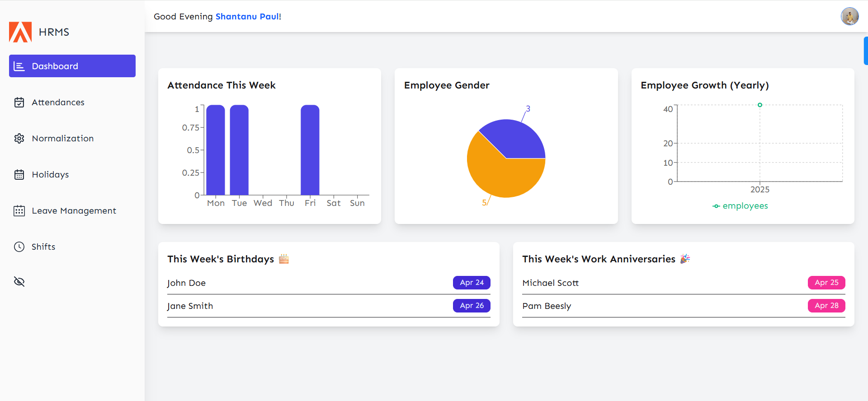This screenshot has height=401, width=868.
Task: Click the Normalization gear icon
Action: 19,139
